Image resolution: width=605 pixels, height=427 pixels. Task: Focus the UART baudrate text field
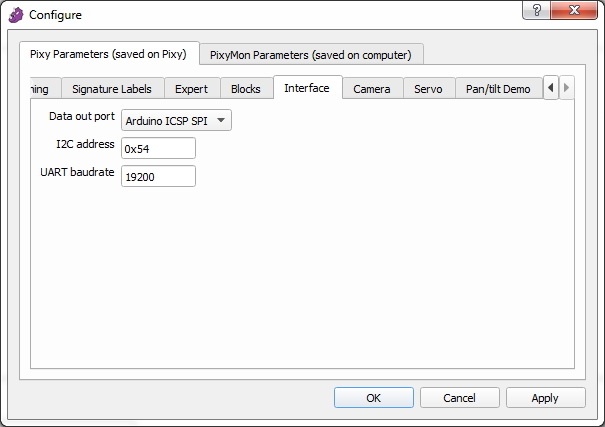(x=158, y=176)
